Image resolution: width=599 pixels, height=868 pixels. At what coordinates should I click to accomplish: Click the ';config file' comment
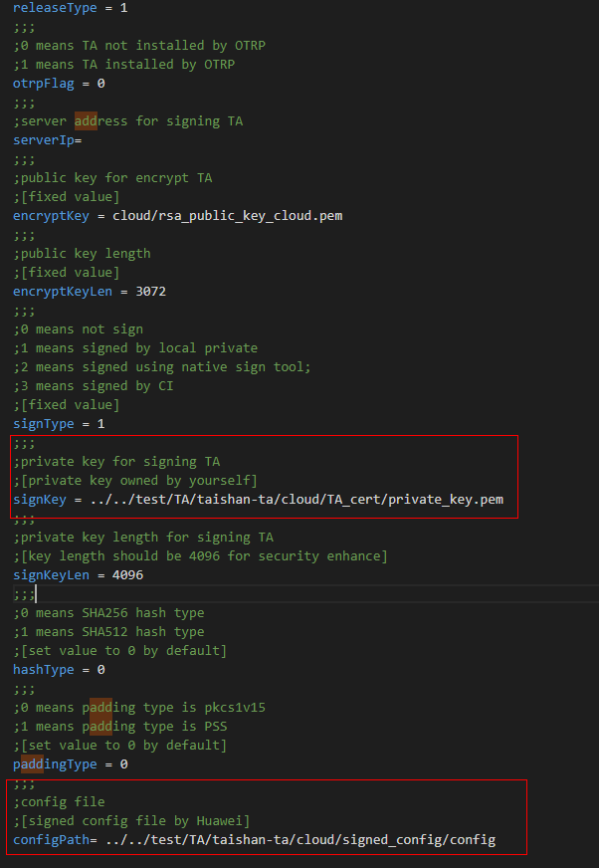click(x=59, y=801)
